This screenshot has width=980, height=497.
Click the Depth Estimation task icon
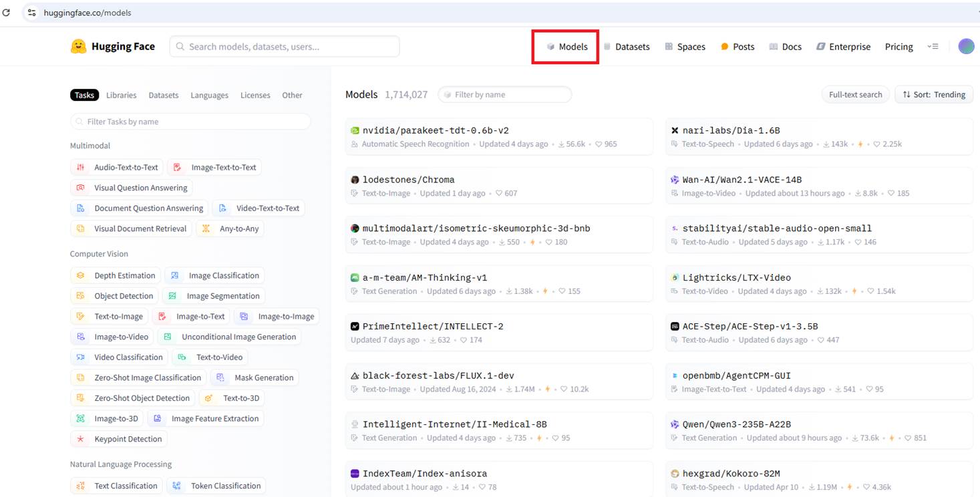pos(81,275)
